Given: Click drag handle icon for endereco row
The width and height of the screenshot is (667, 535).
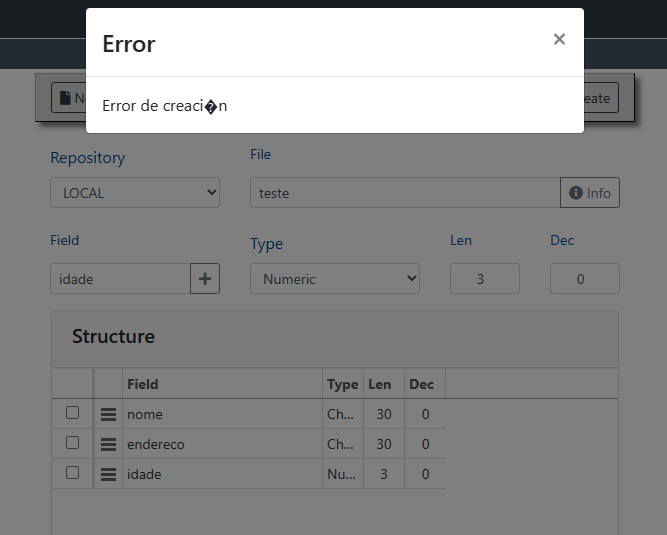Looking at the screenshot, I should click(109, 444).
